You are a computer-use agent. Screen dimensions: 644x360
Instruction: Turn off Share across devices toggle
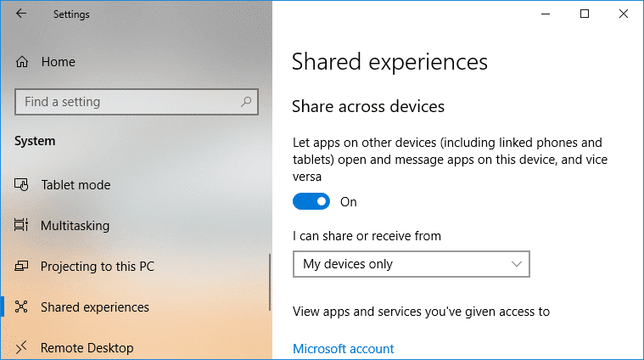(x=311, y=202)
